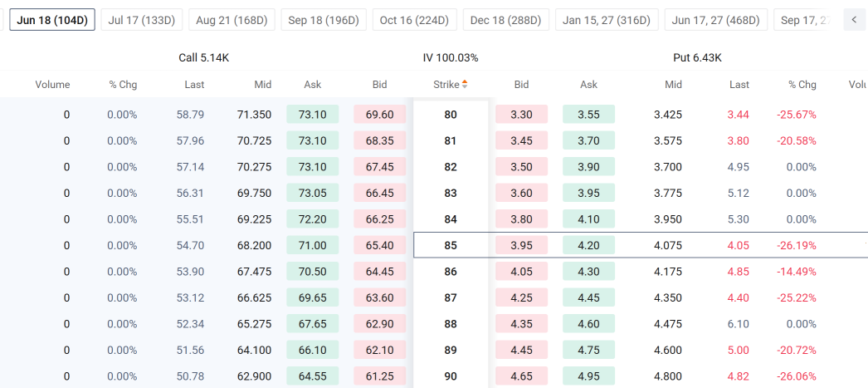Click the call Mid column header
Screen dimensions: 868x388
click(263, 85)
